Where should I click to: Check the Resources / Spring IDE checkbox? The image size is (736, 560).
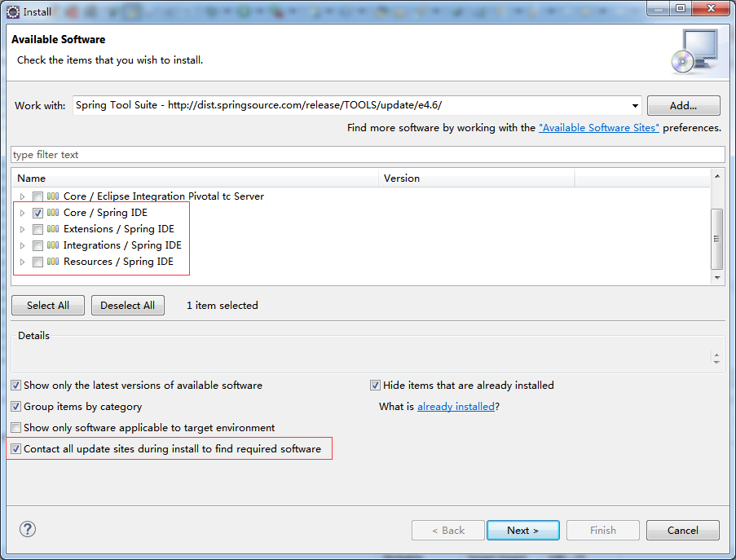tap(38, 262)
